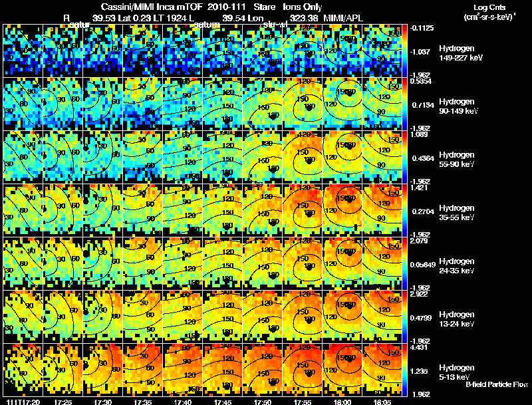This screenshot has width=532, height=405.
Task: Select the 0.7134 color scale value
Action: (x=423, y=105)
